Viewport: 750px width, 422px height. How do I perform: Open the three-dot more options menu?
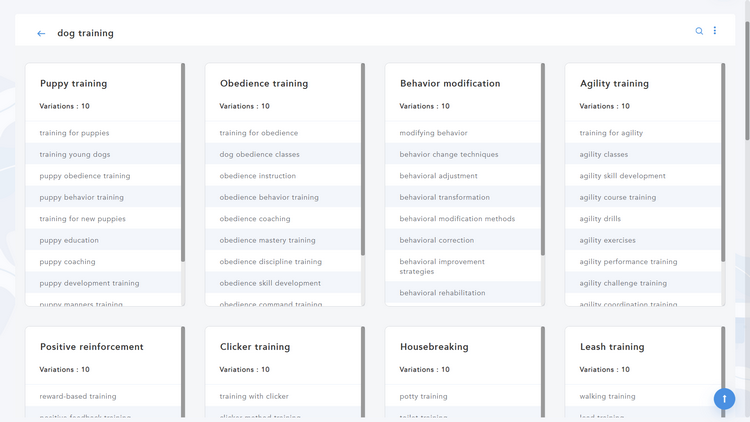(x=715, y=31)
